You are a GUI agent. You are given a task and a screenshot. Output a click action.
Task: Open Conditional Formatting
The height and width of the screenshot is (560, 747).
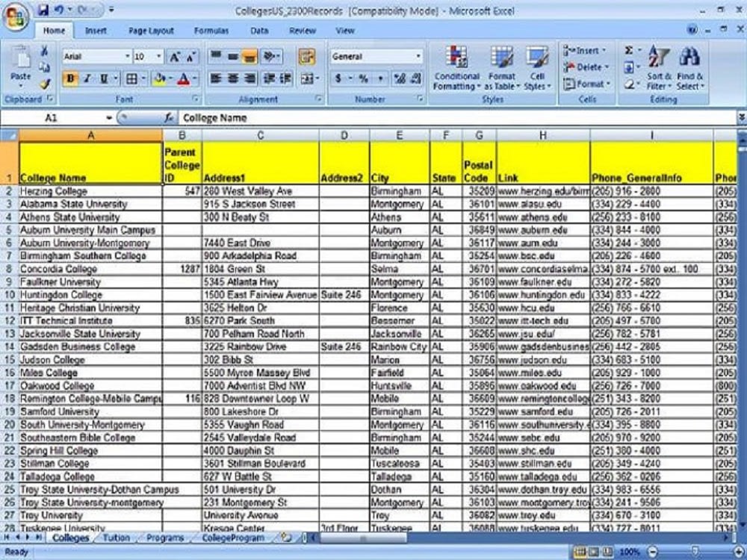coord(456,68)
